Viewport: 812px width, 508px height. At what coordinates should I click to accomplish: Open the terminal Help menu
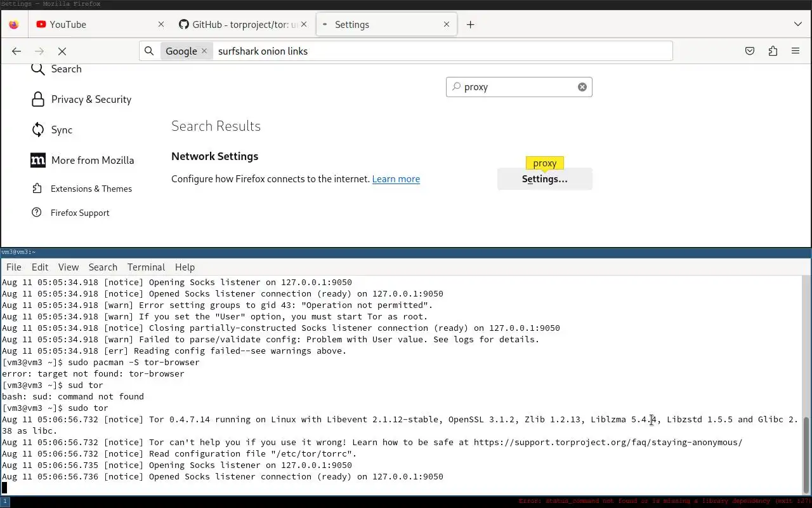(x=185, y=267)
